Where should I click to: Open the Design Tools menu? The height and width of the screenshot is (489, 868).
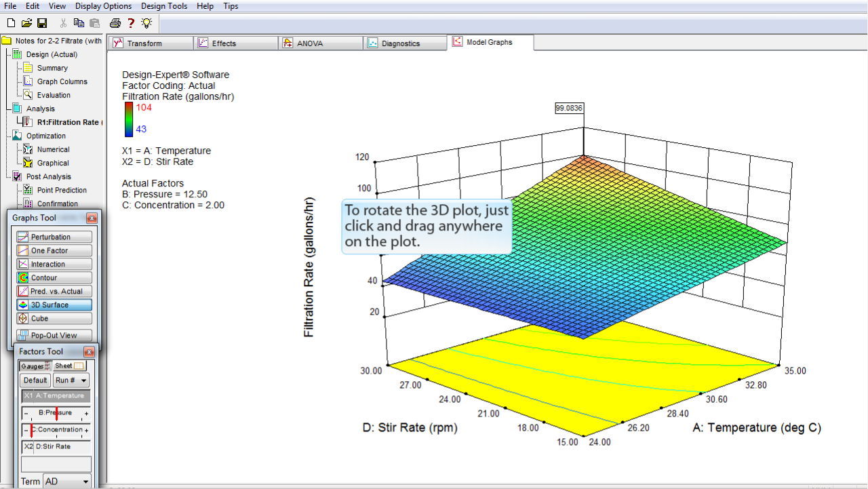tap(165, 6)
